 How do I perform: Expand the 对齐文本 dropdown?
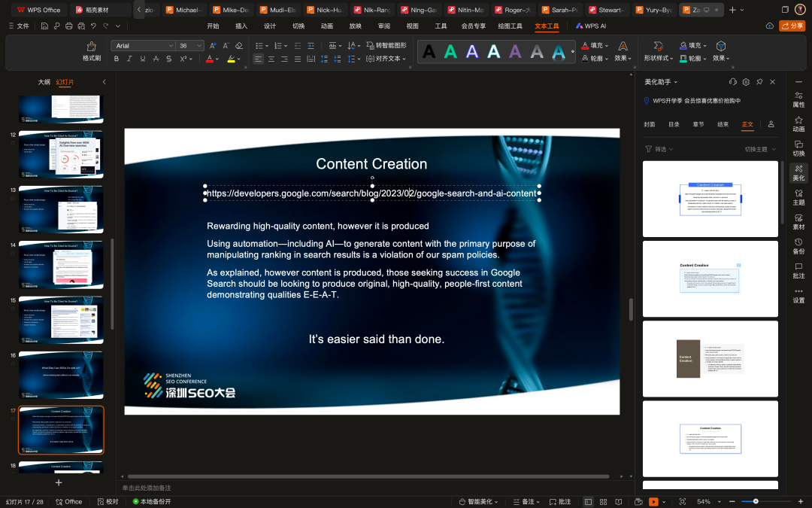click(x=386, y=59)
